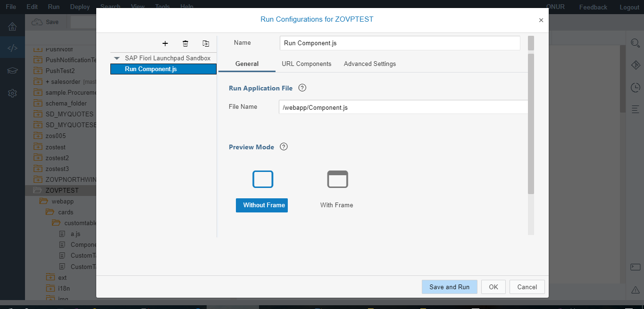Select the sample.Procureme project row

tap(61, 92)
